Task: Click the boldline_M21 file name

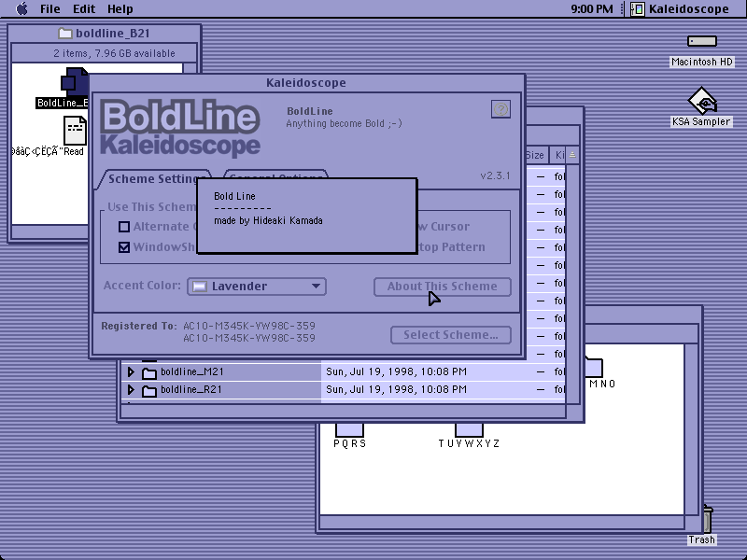Action: click(x=192, y=371)
